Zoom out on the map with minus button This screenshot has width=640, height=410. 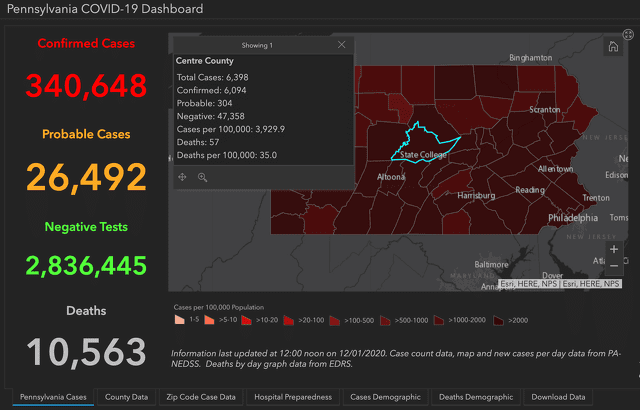point(613,268)
